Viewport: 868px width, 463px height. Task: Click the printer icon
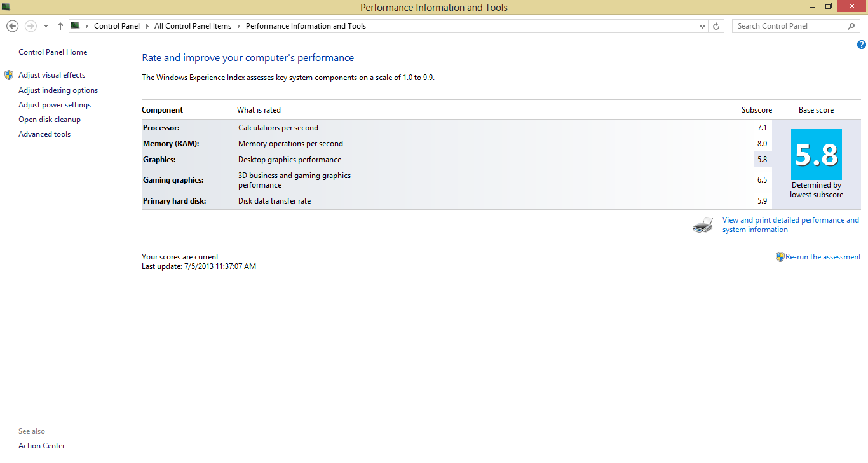(703, 225)
